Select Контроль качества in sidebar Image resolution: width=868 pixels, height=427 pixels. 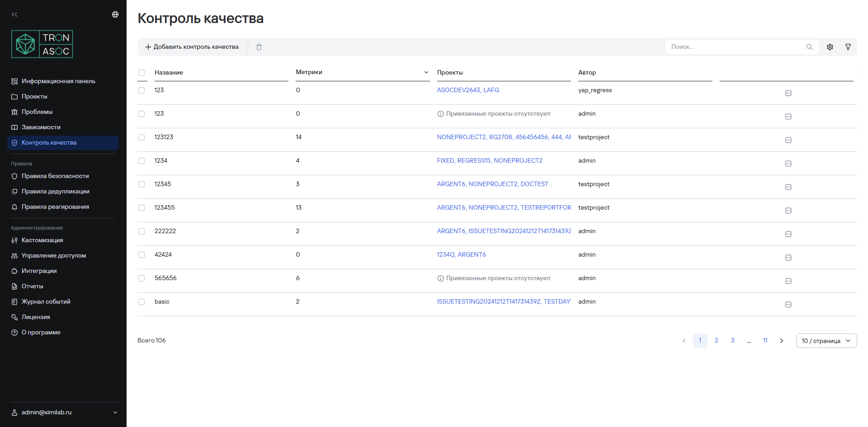[63, 143]
